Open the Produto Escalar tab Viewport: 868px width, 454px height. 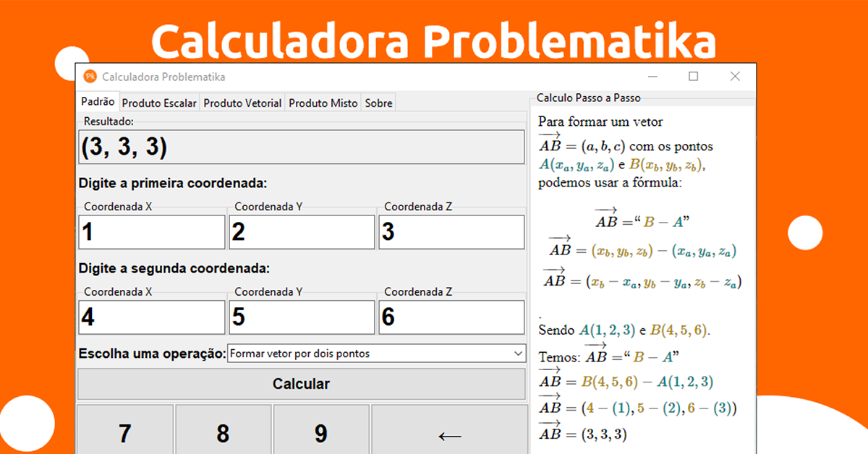159,103
